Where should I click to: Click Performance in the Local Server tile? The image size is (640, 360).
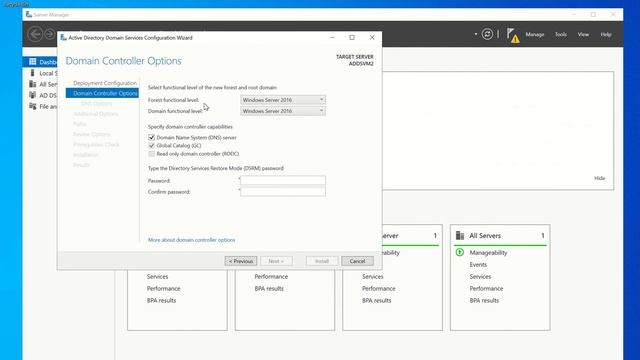379,289
